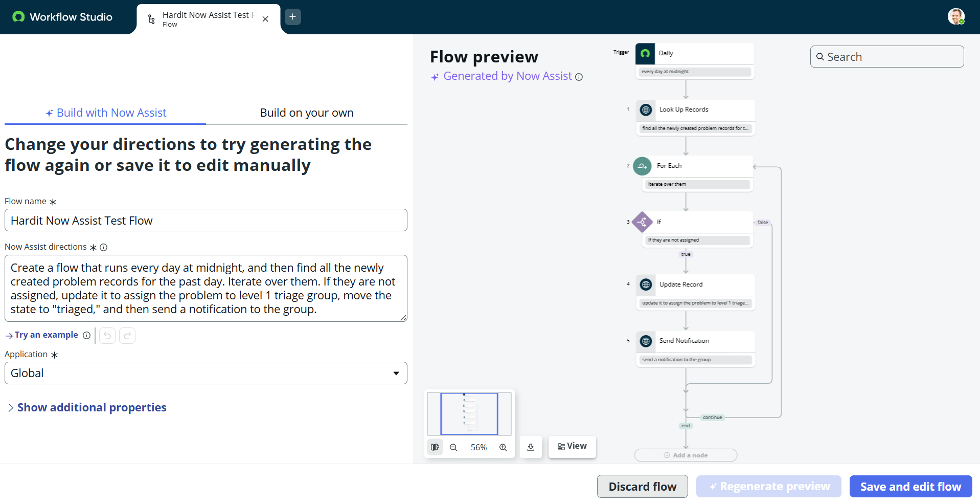Close the Hardit Now Assist Test Flow tab

coord(265,19)
